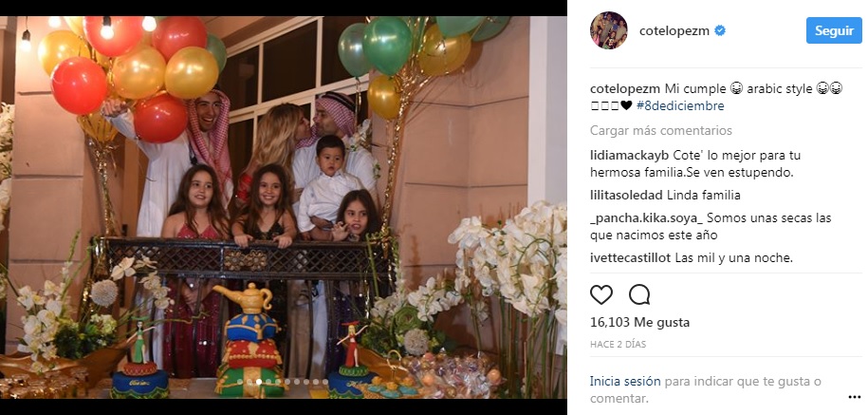Visit commenter lidiamackayb's profile
Viewport: 868px width, 415px height.
tap(629, 155)
